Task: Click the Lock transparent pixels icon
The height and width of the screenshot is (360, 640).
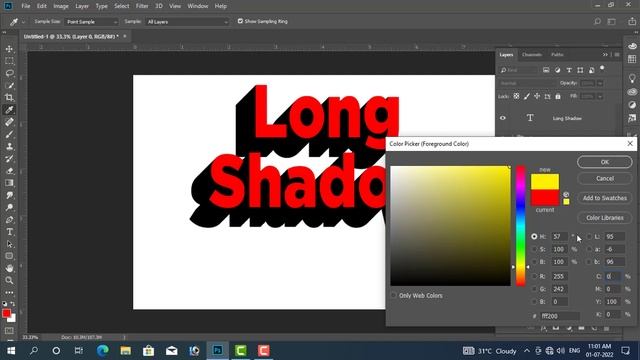Action: (516, 96)
